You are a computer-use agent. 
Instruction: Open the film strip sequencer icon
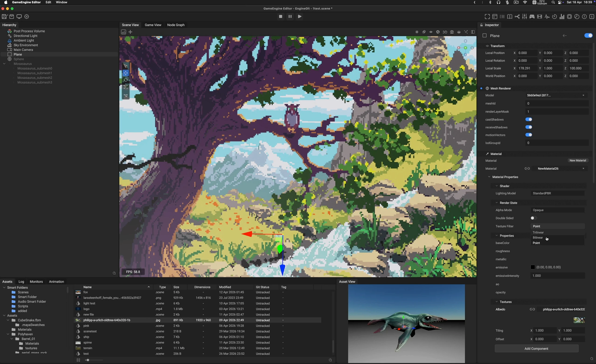point(539,17)
